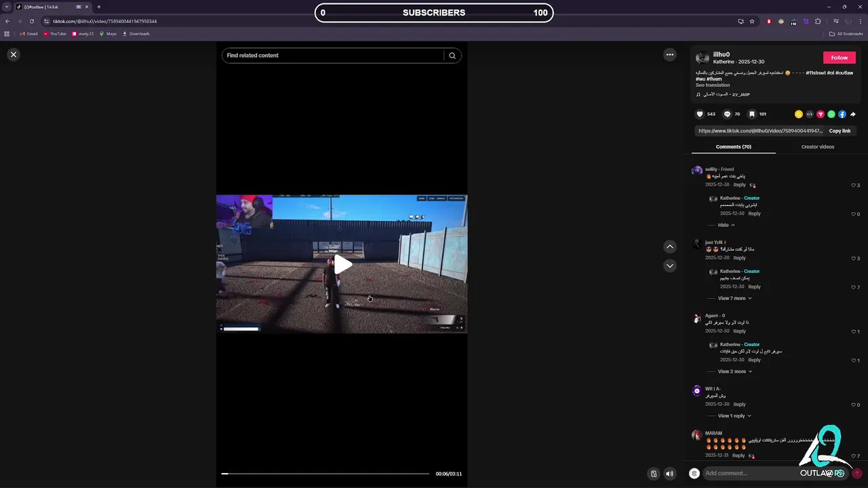Share via the red send-to-friends icon
Viewport: 868px width, 488px height.
[x=821, y=114]
